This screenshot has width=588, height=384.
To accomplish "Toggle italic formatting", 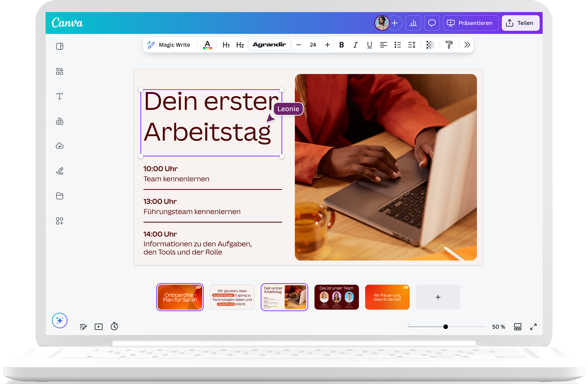I will click(355, 45).
